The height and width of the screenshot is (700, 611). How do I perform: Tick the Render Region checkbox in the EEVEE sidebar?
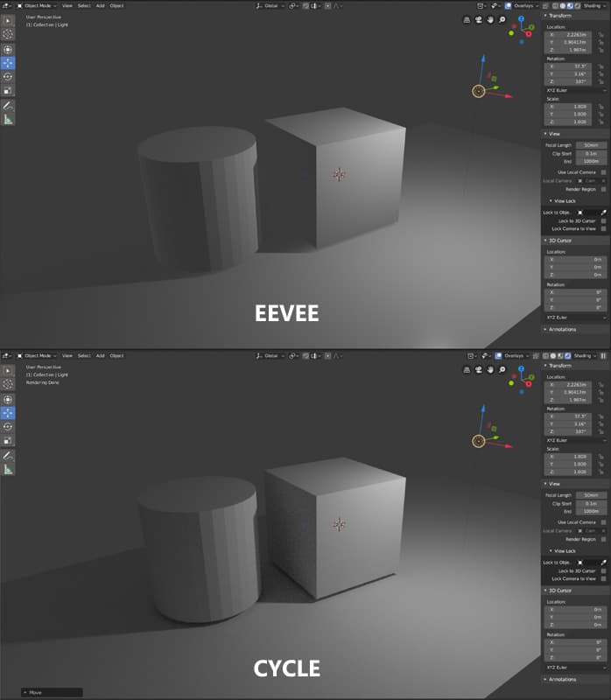603,189
